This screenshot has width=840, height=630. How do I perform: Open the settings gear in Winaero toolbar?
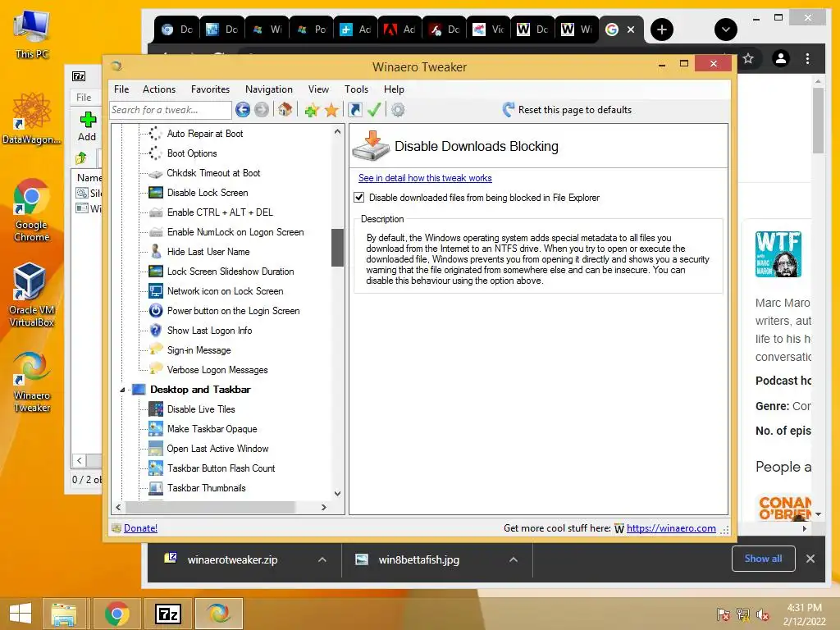(398, 110)
